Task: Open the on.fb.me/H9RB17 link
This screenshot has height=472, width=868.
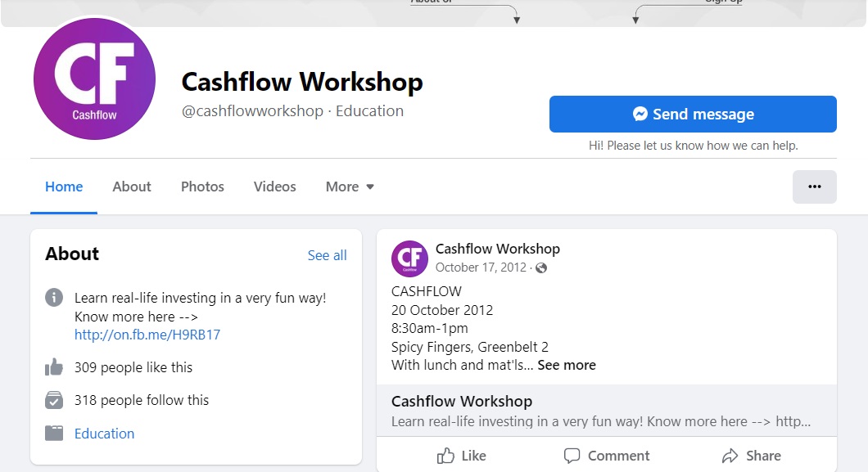Action: [147, 335]
